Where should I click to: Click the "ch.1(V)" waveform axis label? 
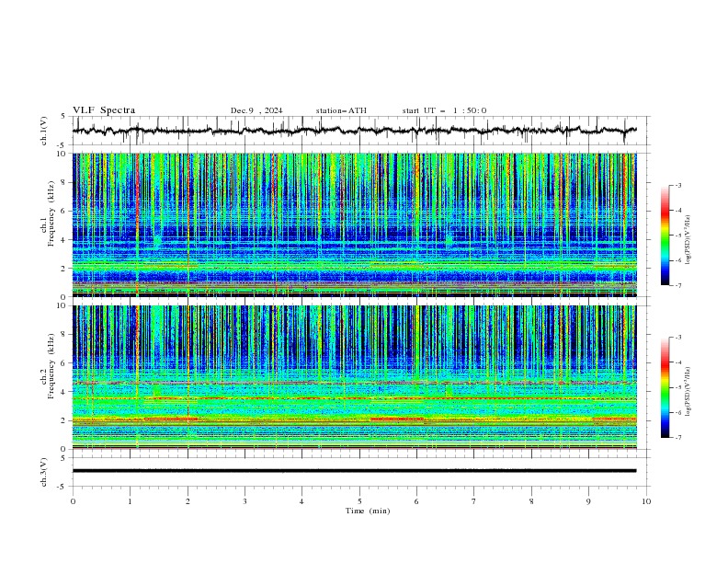coord(44,131)
